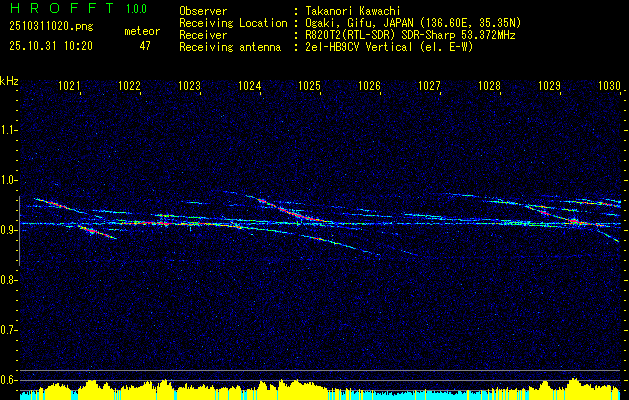Viewport: 629px width, 400px height.
Task: Click the Receiving Location label
Action: [x=233, y=23]
